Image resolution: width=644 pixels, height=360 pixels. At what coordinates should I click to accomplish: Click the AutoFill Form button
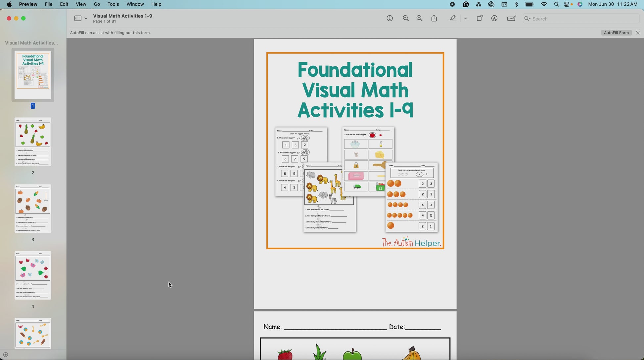click(616, 33)
